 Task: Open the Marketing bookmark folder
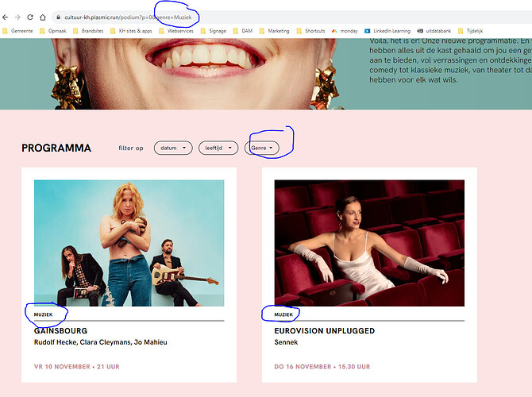pos(273,31)
